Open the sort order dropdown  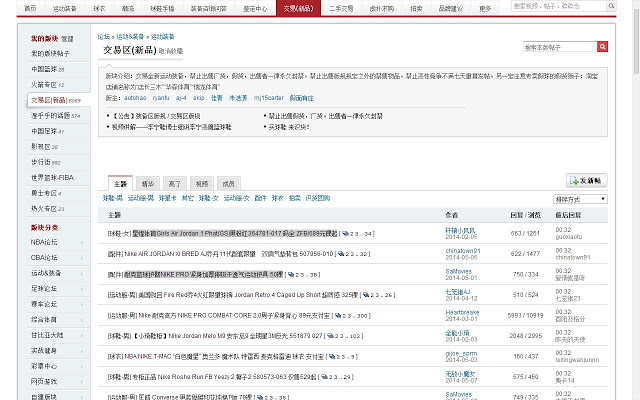pos(580,199)
